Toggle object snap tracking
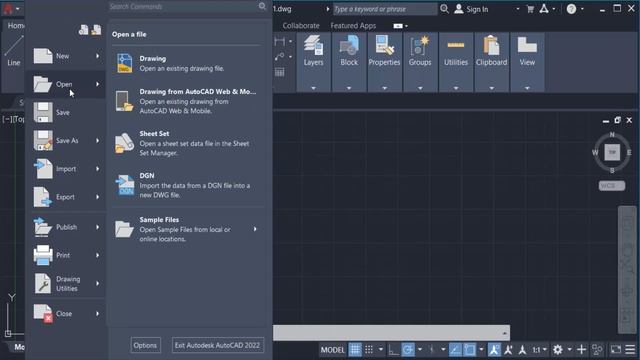This screenshot has width=640, height=360. (456, 350)
